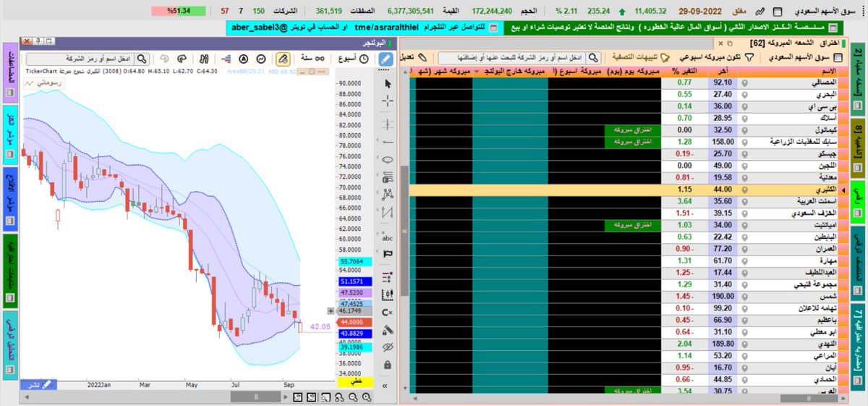Sort by آخر column header
This screenshot has height=406, width=868.
[x=723, y=71]
